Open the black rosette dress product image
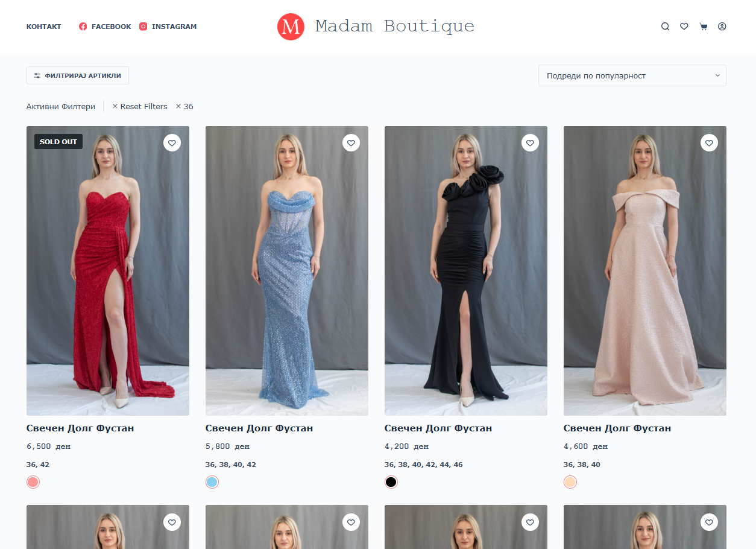The width and height of the screenshot is (756, 549). click(466, 271)
